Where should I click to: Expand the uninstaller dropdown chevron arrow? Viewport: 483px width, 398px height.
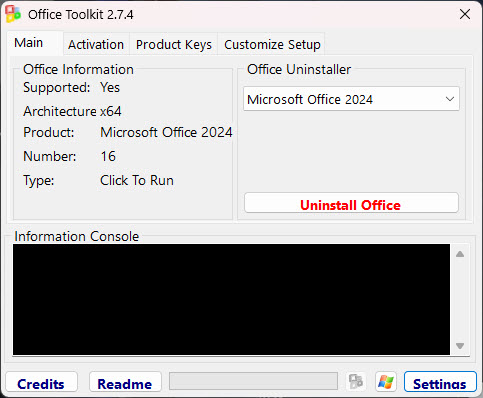[x=450, y=99]
